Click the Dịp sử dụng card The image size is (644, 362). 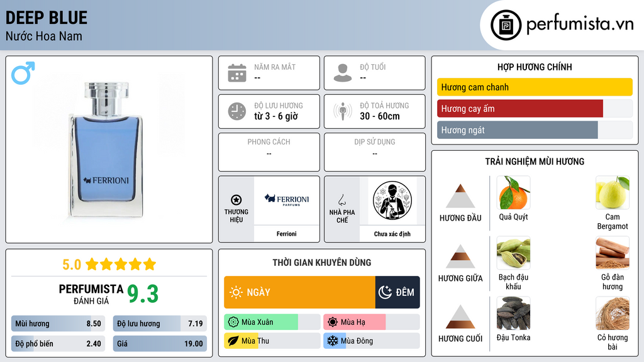pyautogui.click(x=375, y=152)
